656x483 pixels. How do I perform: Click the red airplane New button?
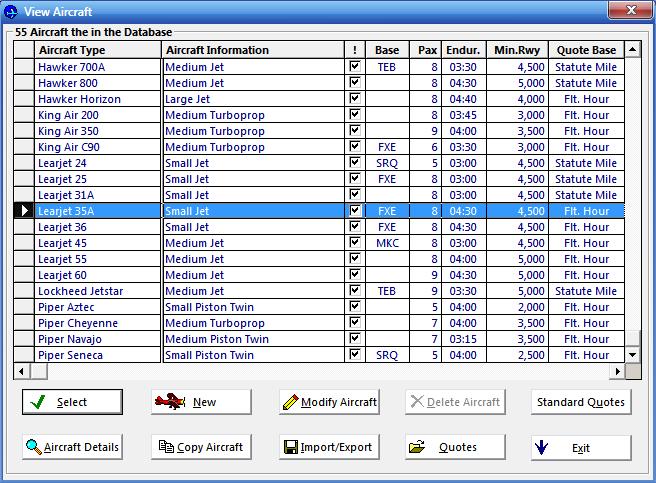(x=200, y=402)
